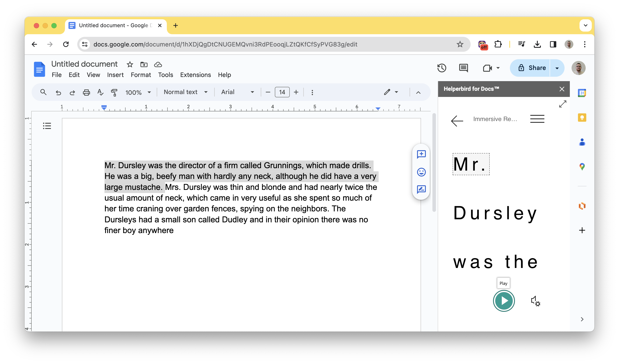619x364 pixels.
Task: Increase the font size with the plus stepper
Action: coord(296,92)
